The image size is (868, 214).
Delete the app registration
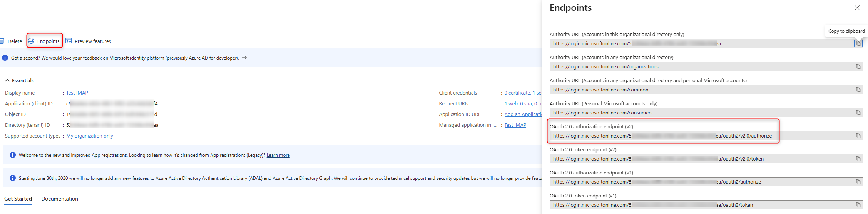point(11,41)
